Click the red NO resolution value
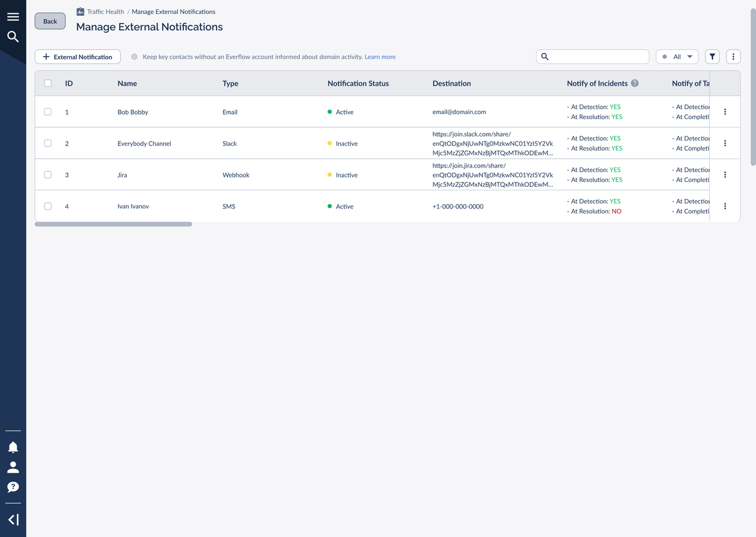The image size is (756, 537). tap(616, 212)
